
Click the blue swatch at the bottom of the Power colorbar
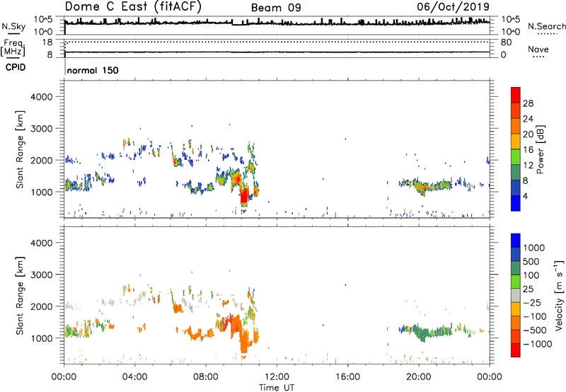click(x=516, y=203)
